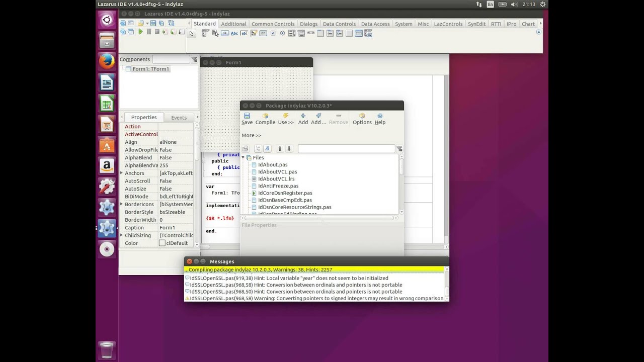Screen dimensions: 644x362
Task: Click Save button in package window
Action: [x=247, y=119]
